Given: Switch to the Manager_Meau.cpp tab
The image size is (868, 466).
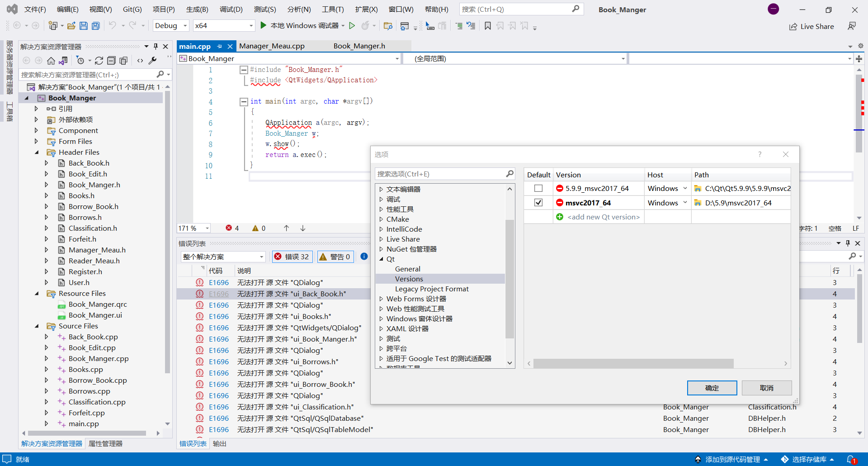Looking at the screenshot, I should [272, 46].
